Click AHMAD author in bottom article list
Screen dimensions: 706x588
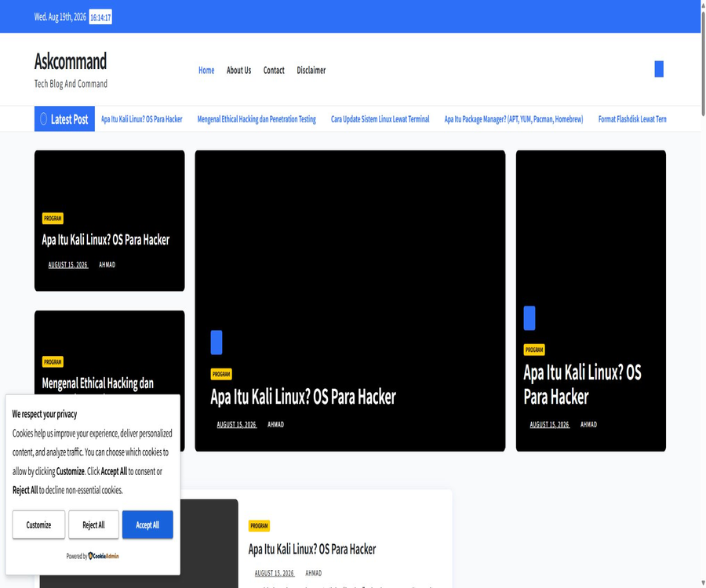(313, 573)
